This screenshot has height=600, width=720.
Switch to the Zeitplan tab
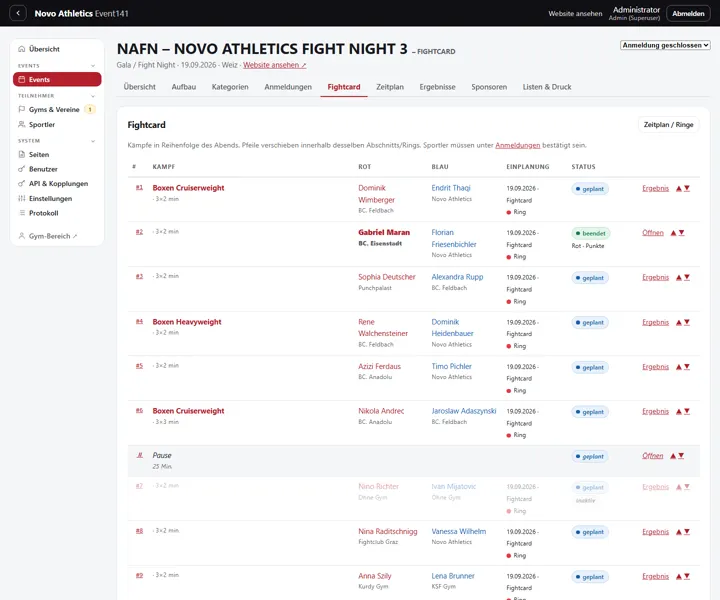coord(390,87)
